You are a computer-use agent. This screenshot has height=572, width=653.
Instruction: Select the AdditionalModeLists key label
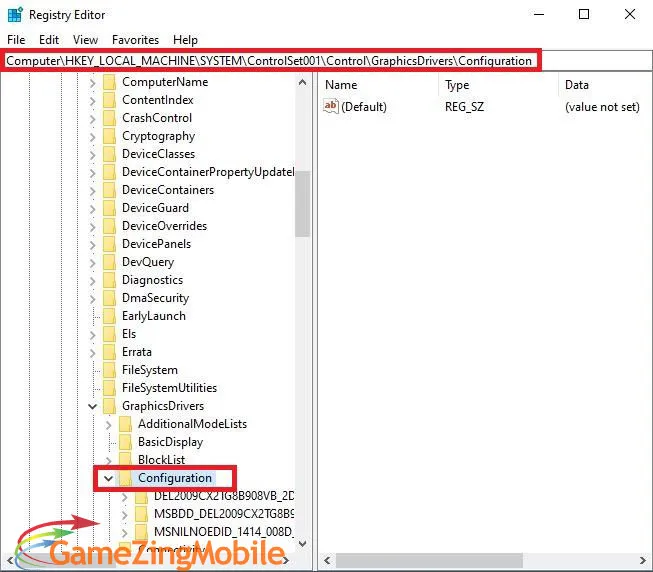[192, 424]
